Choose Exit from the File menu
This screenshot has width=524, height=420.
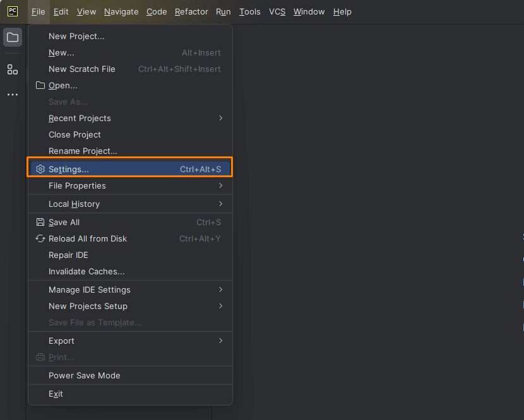point(130,394)
